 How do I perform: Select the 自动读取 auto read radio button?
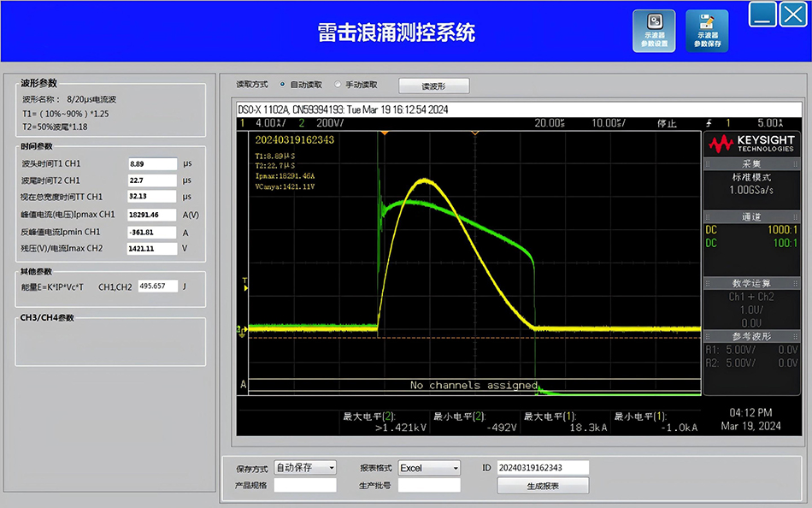pos(283,85)
